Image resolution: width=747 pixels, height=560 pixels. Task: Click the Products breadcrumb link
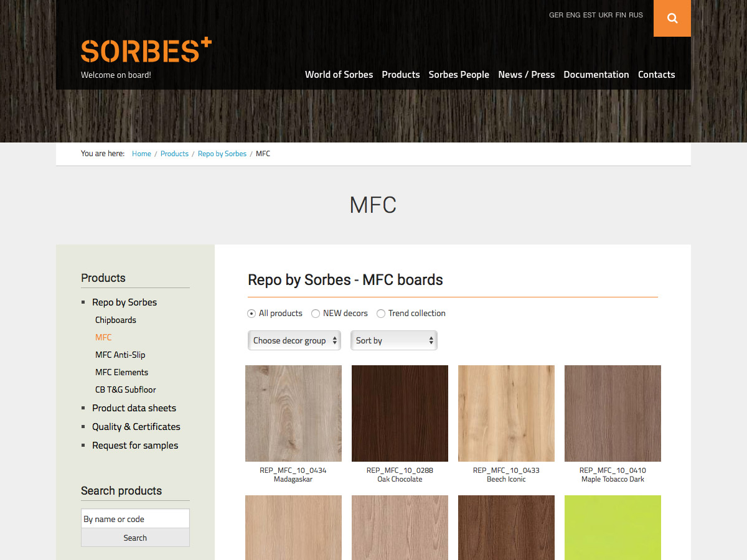click(x=174, y=154)
